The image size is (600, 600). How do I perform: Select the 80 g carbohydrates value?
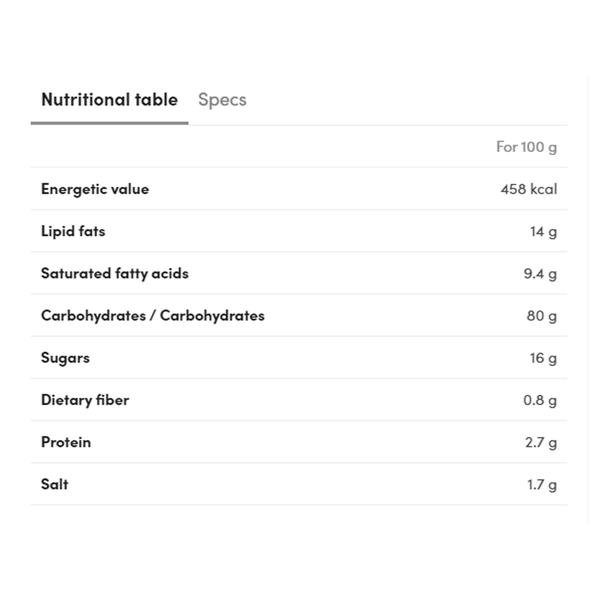(541, 314)
